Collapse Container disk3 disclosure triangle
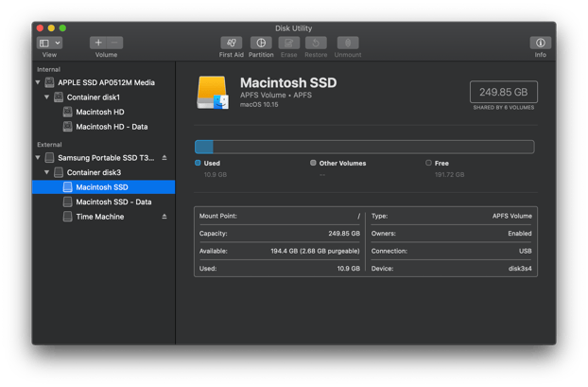The height and width of the screenshot is (387, 588). [x=47, y=172]
